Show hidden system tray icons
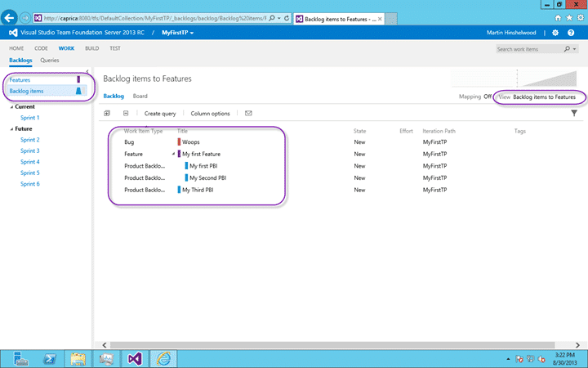588x368 pixels. (508, 359)
